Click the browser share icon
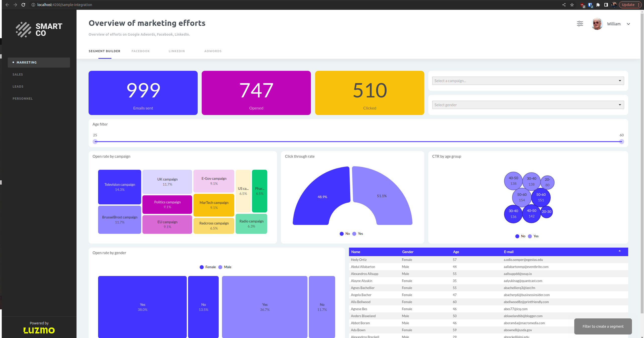This screenshot has height=338, width=644. (x=564, y=5)
